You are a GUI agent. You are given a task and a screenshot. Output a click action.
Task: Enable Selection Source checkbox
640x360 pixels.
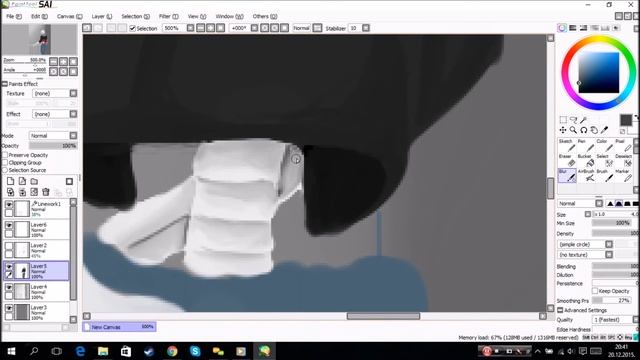[x=5, y=170]
